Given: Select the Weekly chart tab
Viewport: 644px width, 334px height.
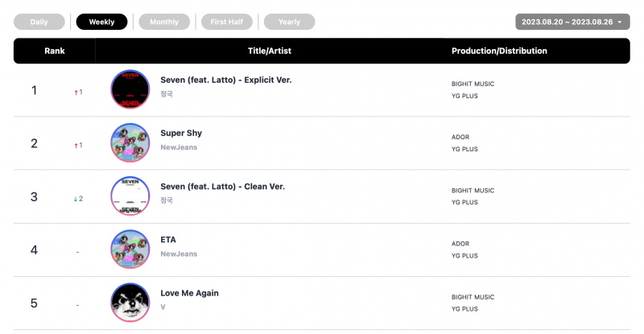Looking at the screenshot, I should [x=102, y=22].
